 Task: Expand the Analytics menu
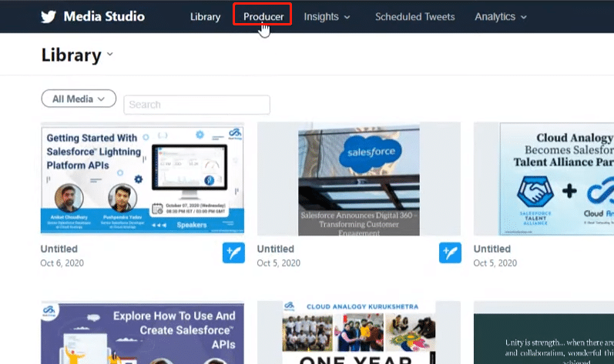click(x=501, y=17)
